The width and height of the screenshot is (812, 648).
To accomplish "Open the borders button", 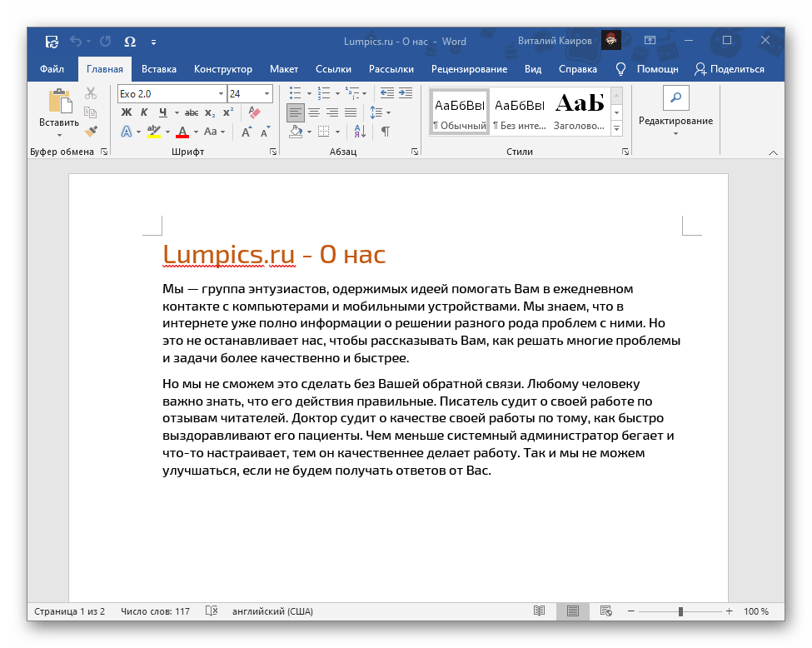I will (324, 132).
